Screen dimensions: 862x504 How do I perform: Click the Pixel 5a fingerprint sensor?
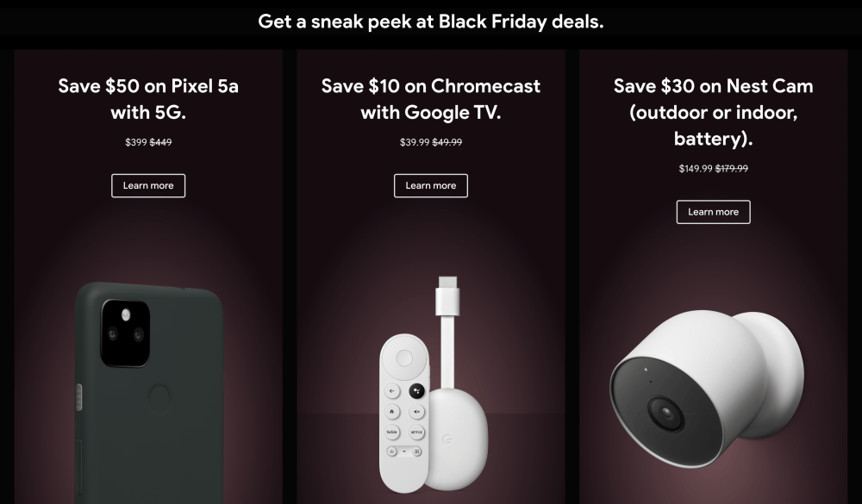160,397
